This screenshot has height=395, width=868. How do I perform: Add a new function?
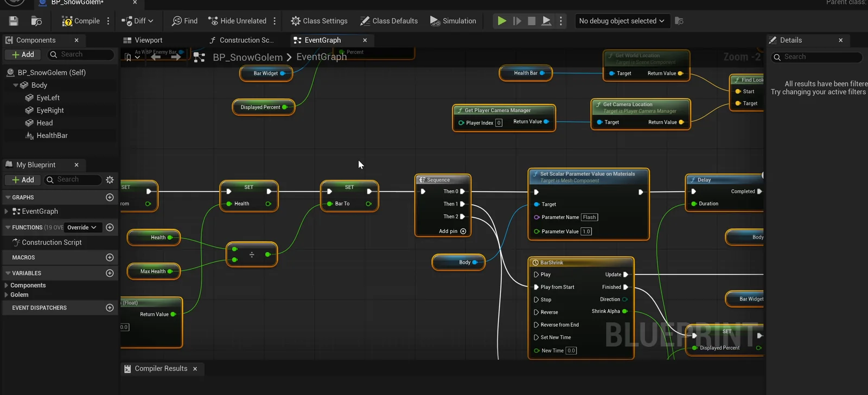pos(110,228)
